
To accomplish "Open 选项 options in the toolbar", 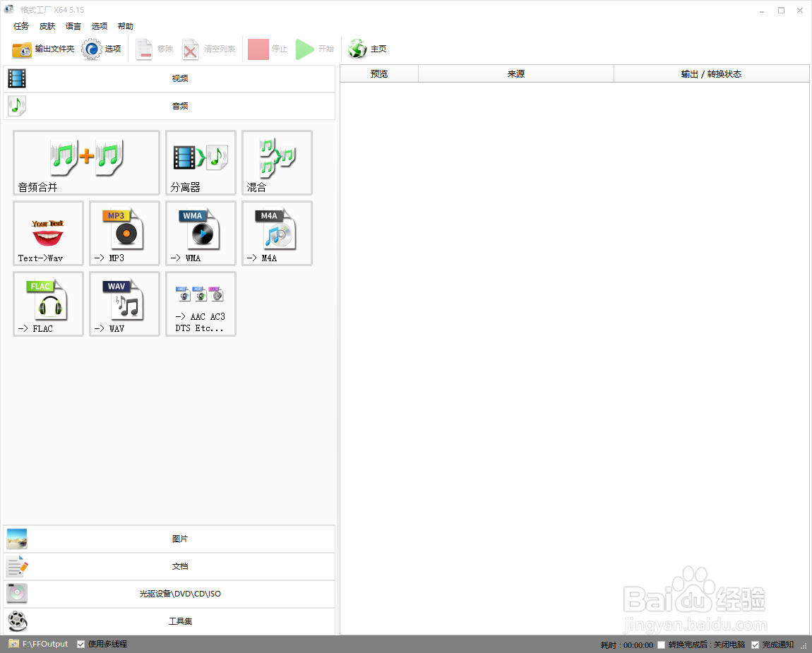I will coord(102,49).
